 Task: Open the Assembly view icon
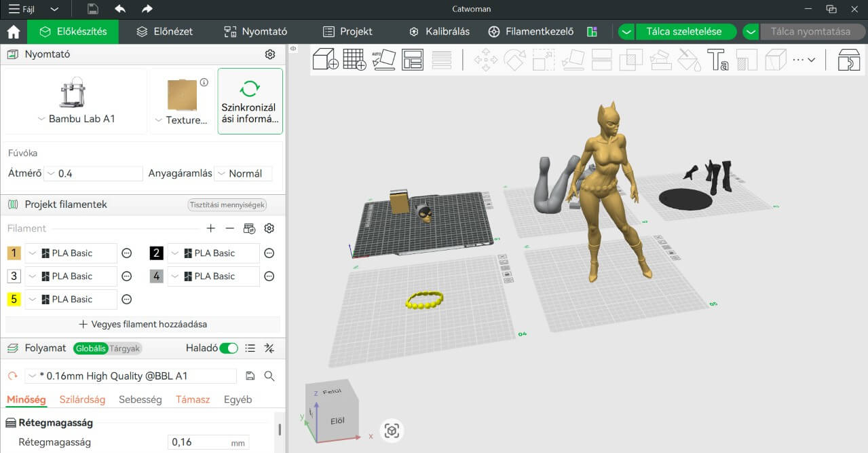tap(848, 59)
